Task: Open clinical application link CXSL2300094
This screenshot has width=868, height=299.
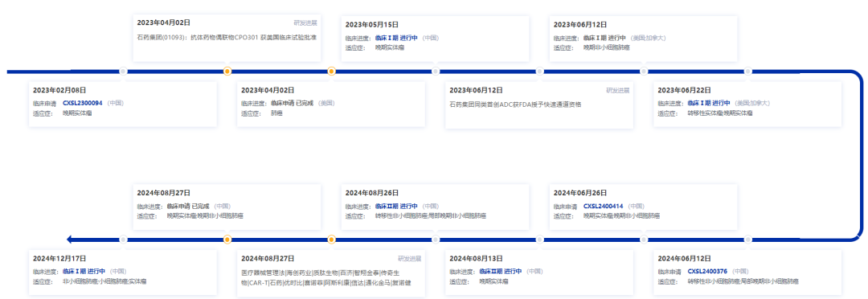Action: tap(83, 103)
